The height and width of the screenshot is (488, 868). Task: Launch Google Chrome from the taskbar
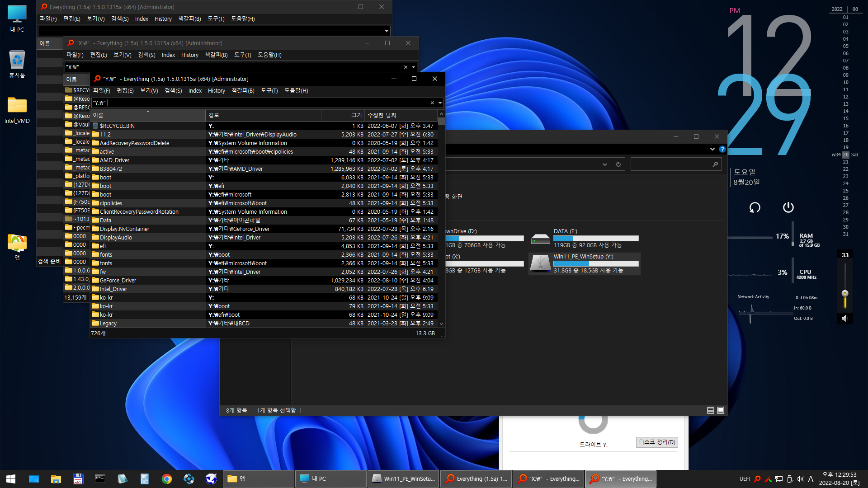(166, 479)
